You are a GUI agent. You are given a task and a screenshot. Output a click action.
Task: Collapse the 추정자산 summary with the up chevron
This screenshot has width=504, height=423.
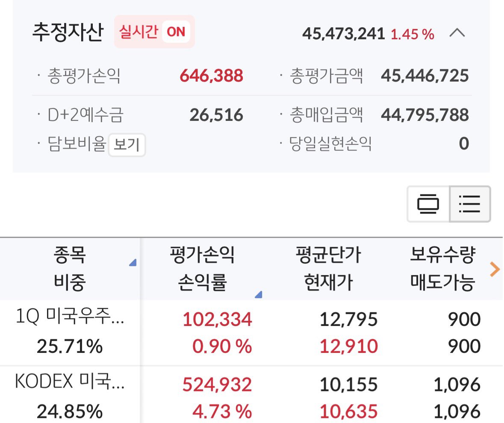click(457, 33)
